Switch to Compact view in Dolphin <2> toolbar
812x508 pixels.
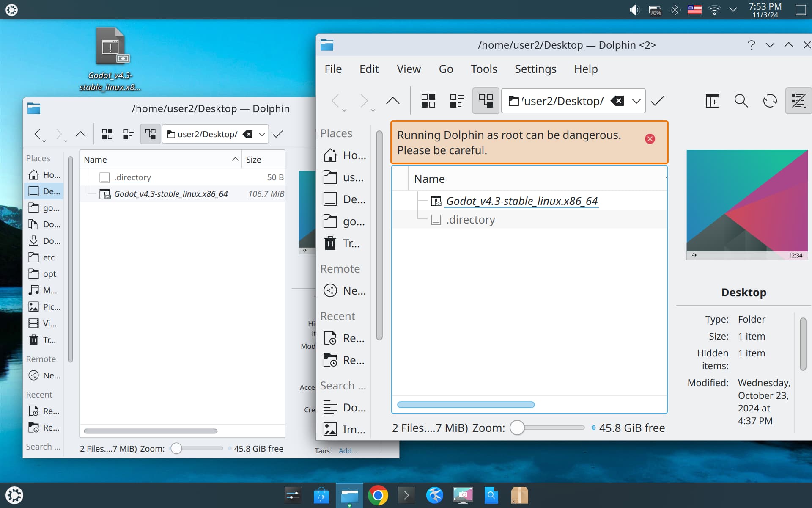click(457, 101)
